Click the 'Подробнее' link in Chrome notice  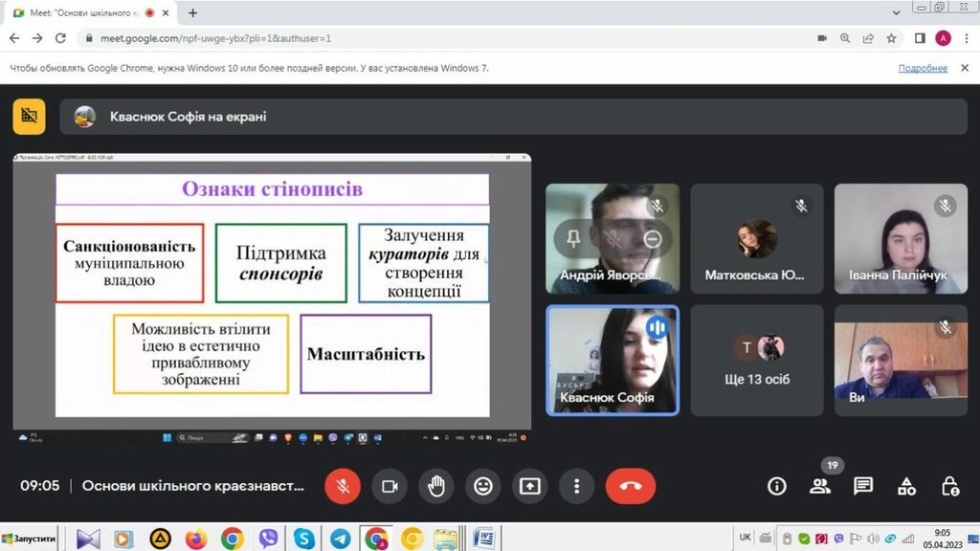click(x=923, y=68)
